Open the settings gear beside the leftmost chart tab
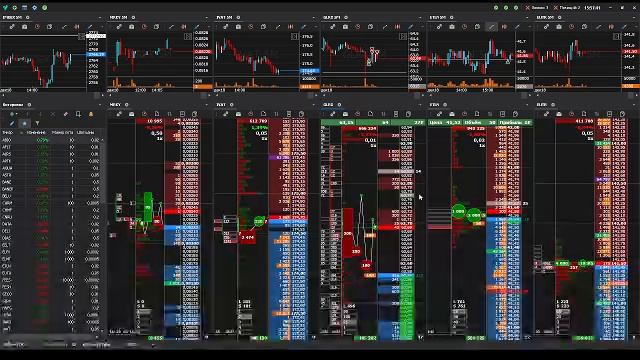 coord(28,18)
